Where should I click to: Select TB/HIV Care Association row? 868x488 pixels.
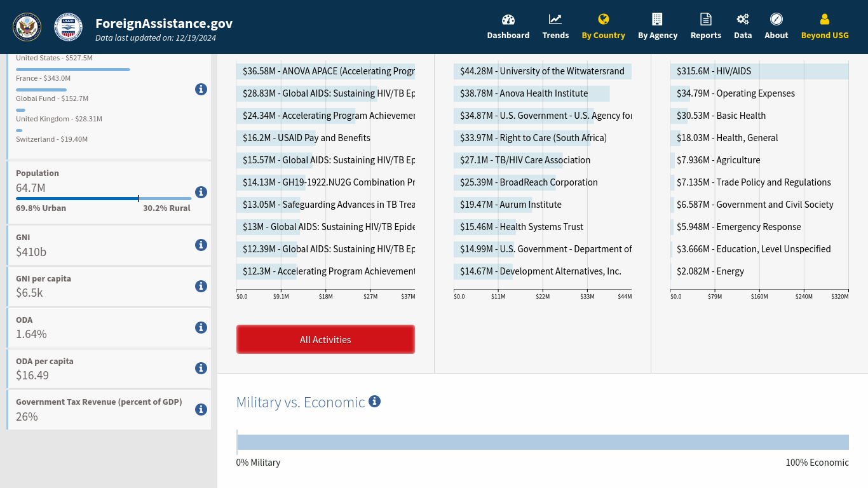click(x=543, y=160)
